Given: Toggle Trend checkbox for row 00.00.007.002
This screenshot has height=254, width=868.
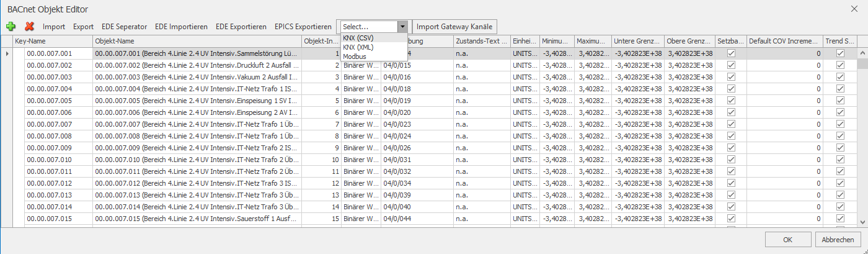Looking at the screenshot, I should (x=840, y=65).
